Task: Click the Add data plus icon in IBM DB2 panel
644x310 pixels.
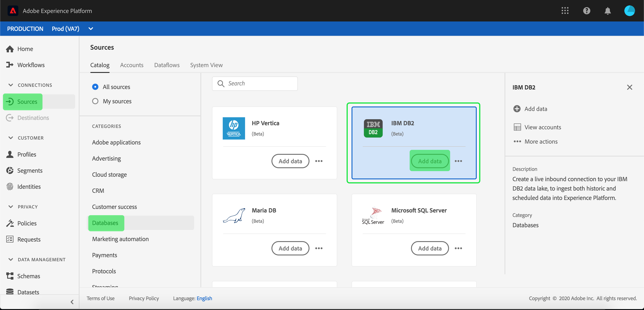Action: click(x=517, y=109)
